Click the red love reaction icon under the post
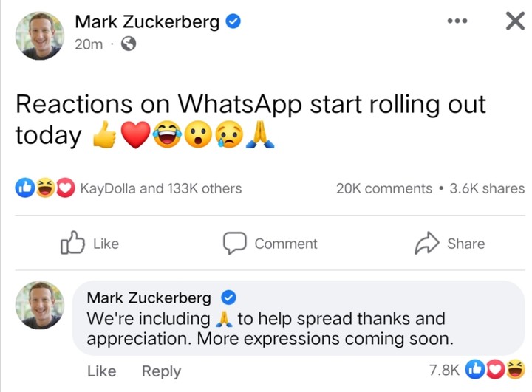532x392 pixels. [65, 188]
